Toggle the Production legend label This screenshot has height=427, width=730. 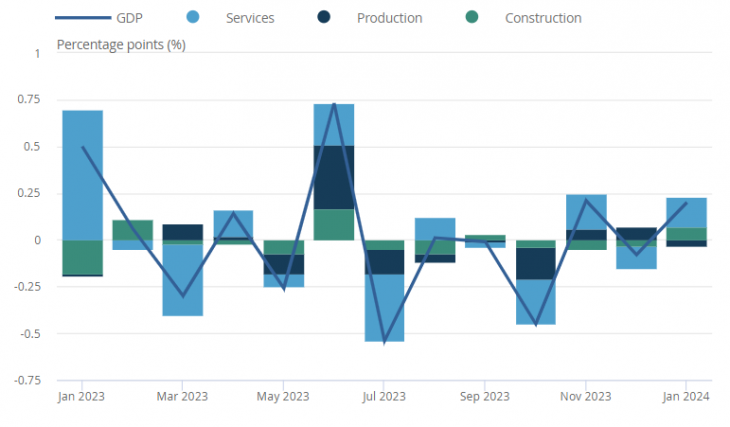(x=390, y=18)
